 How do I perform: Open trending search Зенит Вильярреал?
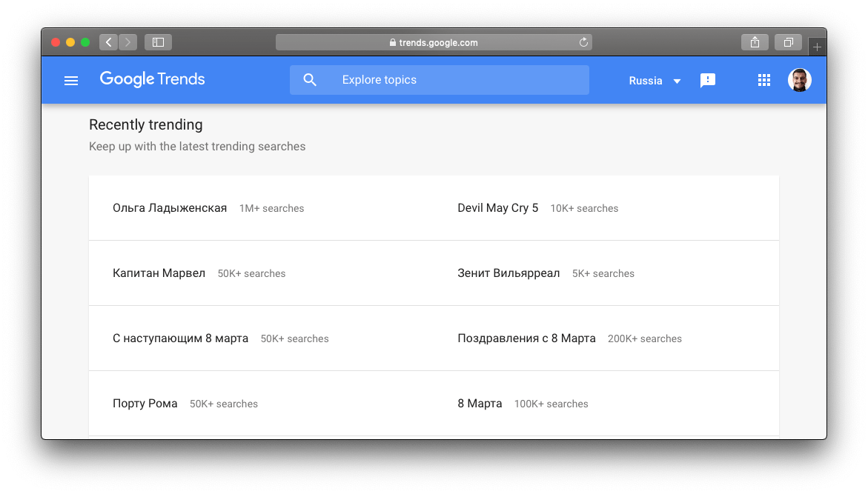click(x=508, y=273)
